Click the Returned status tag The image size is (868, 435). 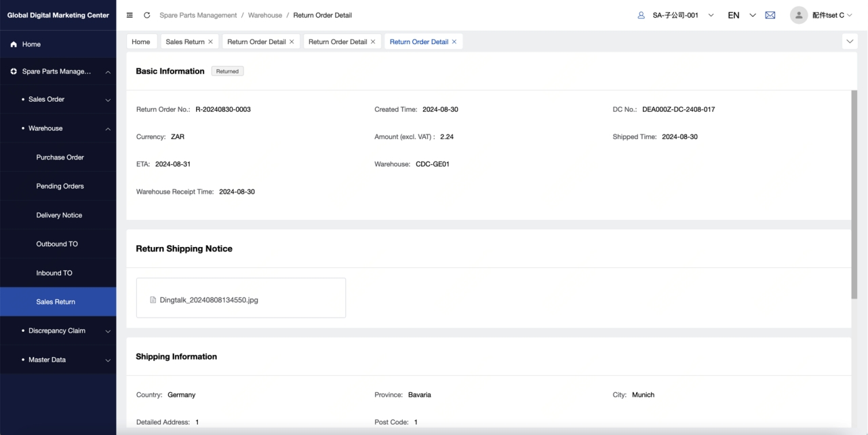pos(227,71)
